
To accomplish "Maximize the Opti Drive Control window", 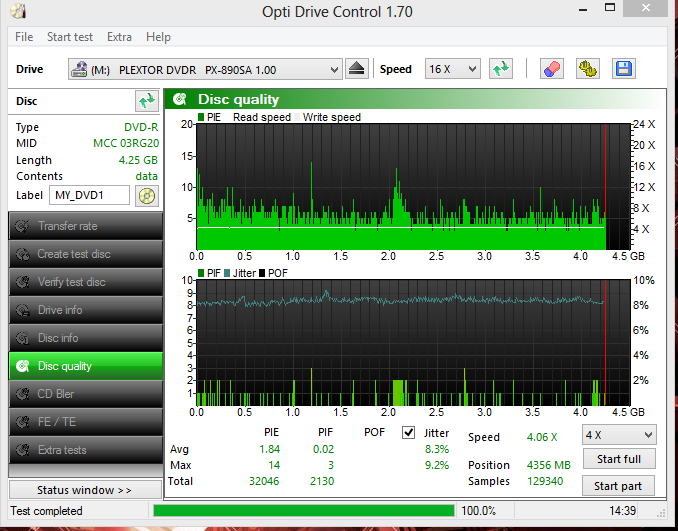I will point(610,7).
